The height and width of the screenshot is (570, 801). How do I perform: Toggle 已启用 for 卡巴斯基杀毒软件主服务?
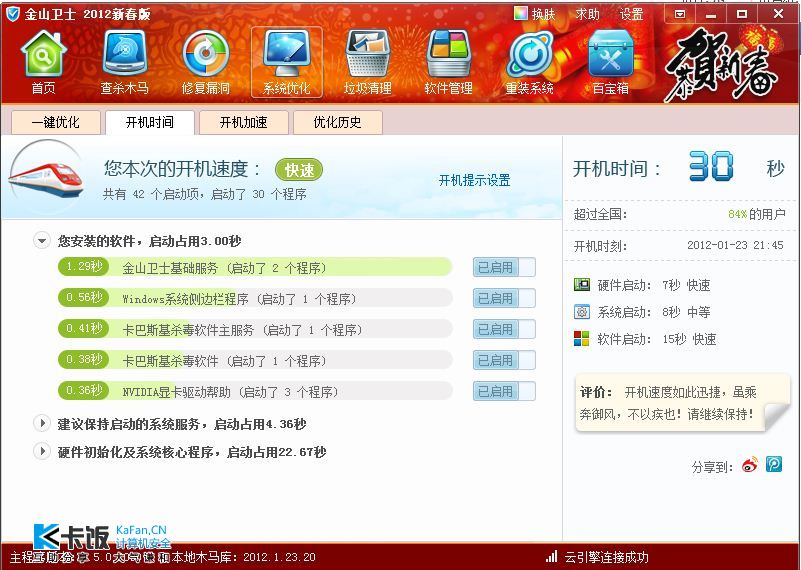pos(504,329)
